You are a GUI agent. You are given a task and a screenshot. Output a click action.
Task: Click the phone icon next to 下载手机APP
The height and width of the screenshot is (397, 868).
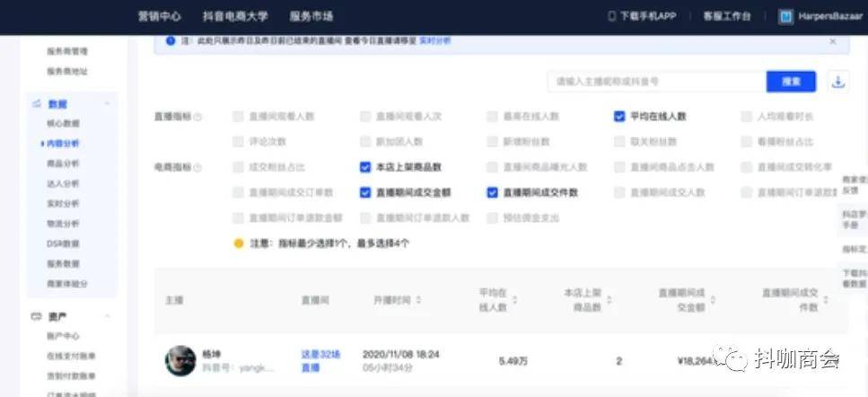click(x=611, y=16)
